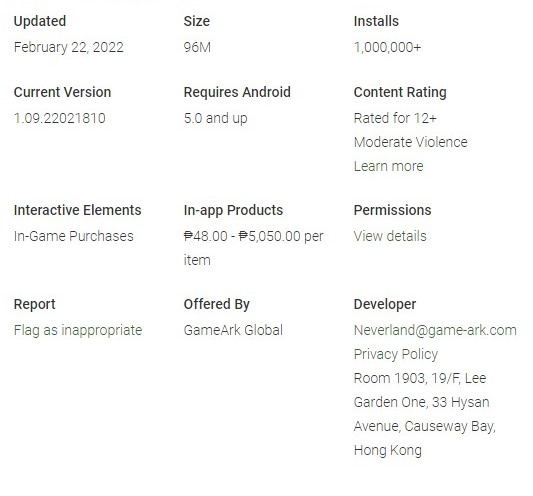Click the Content Rating heading
This screenshot has height=496, width=533.
(400, 92)
